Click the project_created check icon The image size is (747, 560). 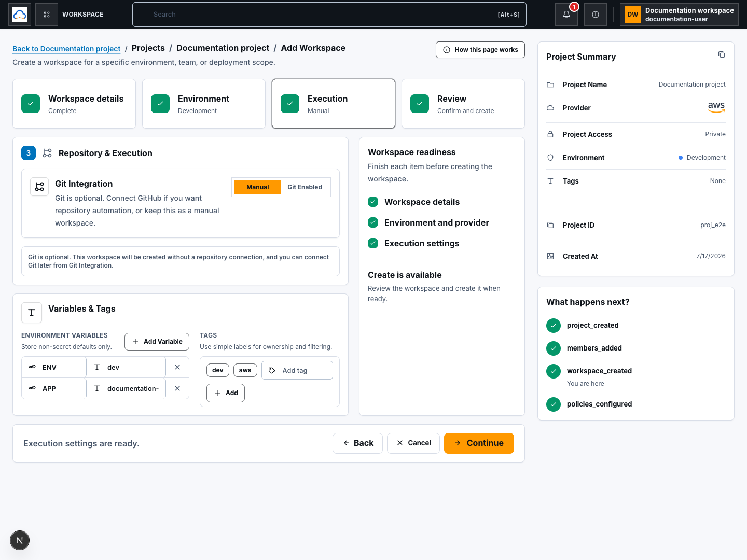(554, 326)
